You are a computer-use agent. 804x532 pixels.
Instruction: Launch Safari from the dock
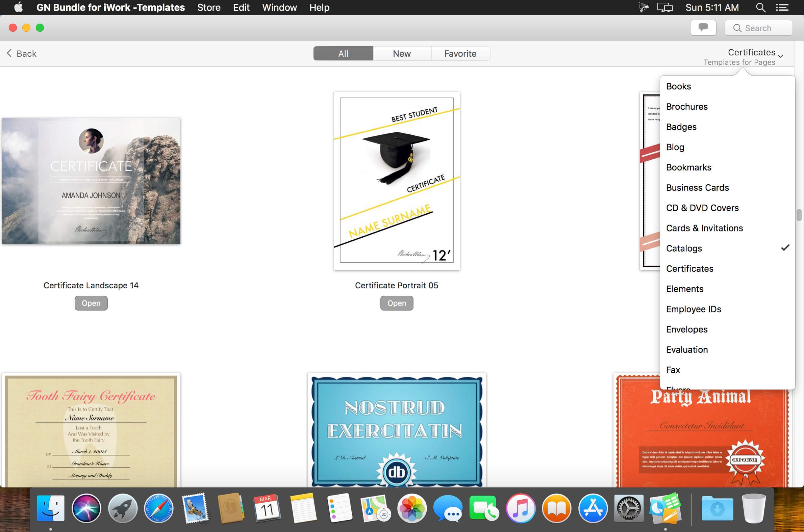(x=158, y=508)
